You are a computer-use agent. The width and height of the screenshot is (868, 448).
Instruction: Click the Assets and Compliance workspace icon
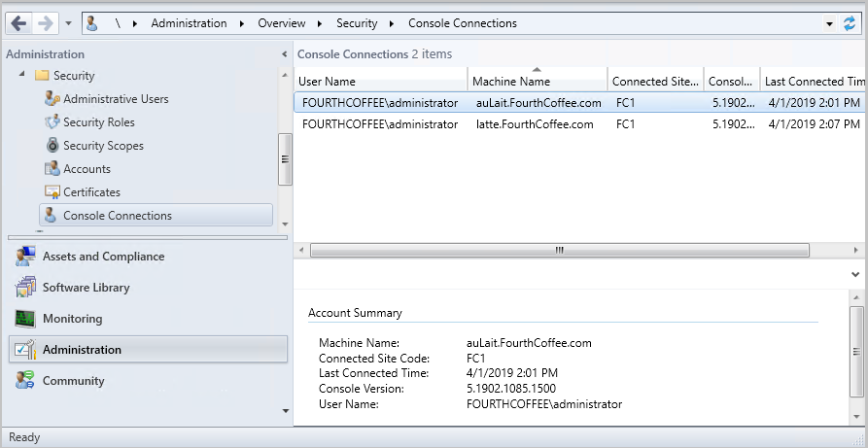click(25, 257)
